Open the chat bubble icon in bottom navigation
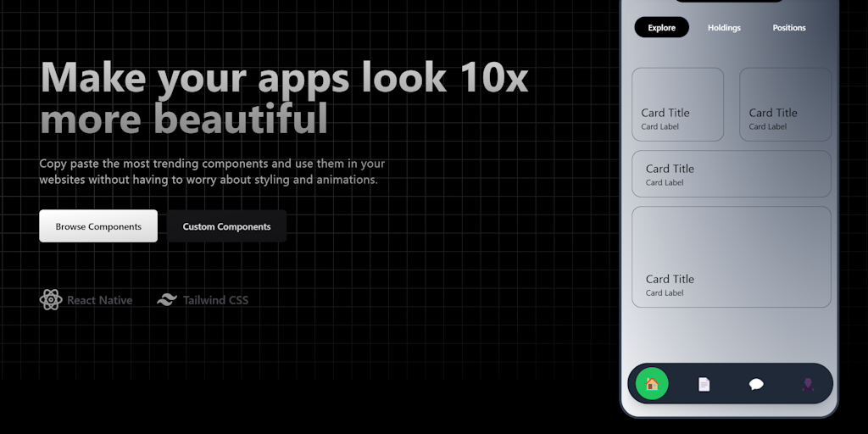 pos(755,384)
